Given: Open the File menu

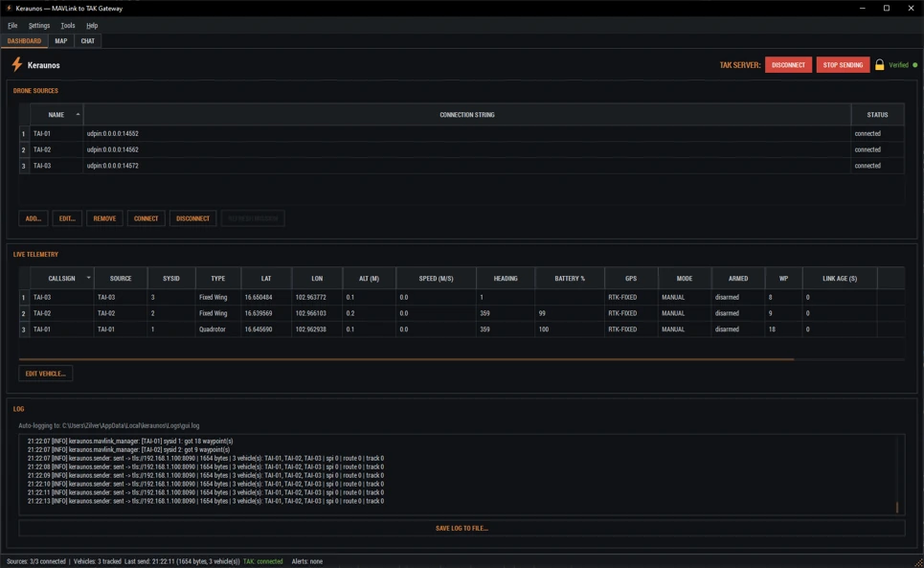Looking at the screenshot, I should [12, 25].
